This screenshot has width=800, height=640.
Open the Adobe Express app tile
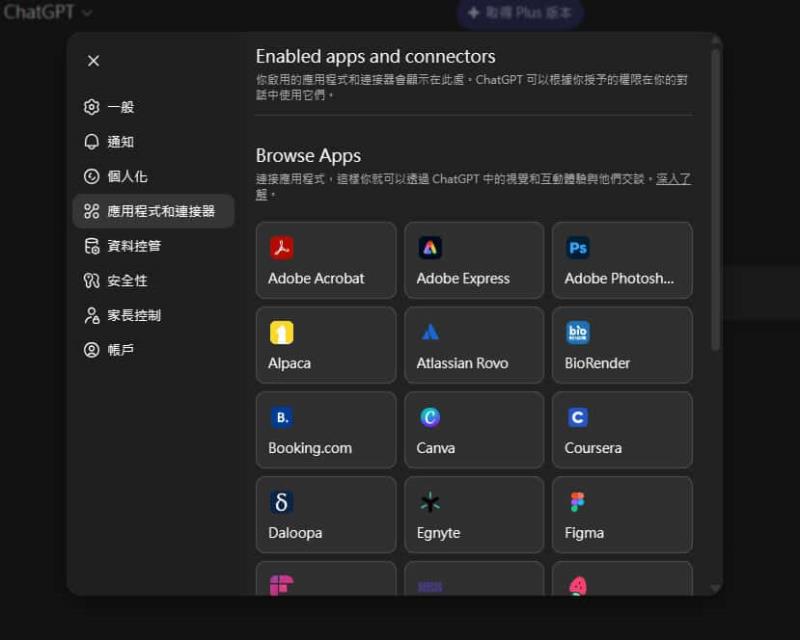[473, 260]
